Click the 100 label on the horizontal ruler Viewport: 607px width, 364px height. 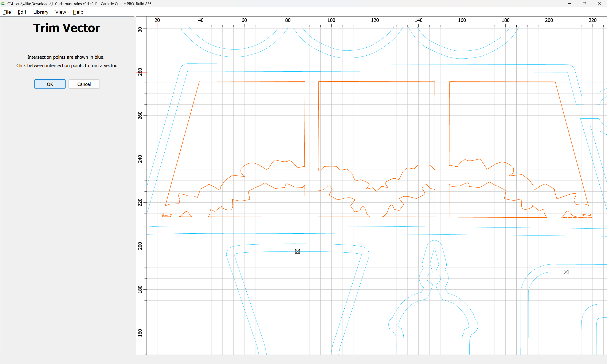pos(331,20)
